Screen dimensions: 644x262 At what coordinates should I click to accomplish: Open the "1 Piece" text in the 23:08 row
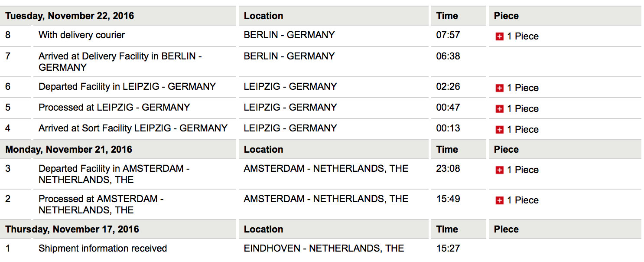[x=523, y=170]
